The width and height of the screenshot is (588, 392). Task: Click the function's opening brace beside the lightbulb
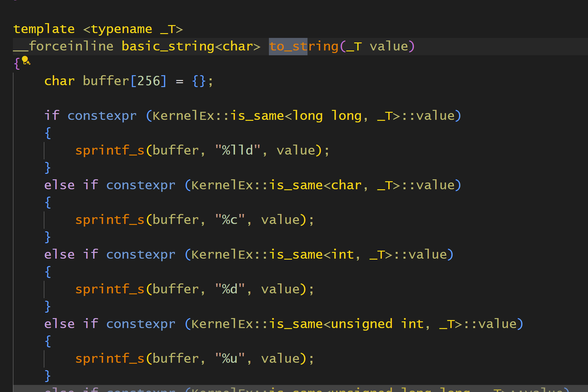[x=17, y=63]
